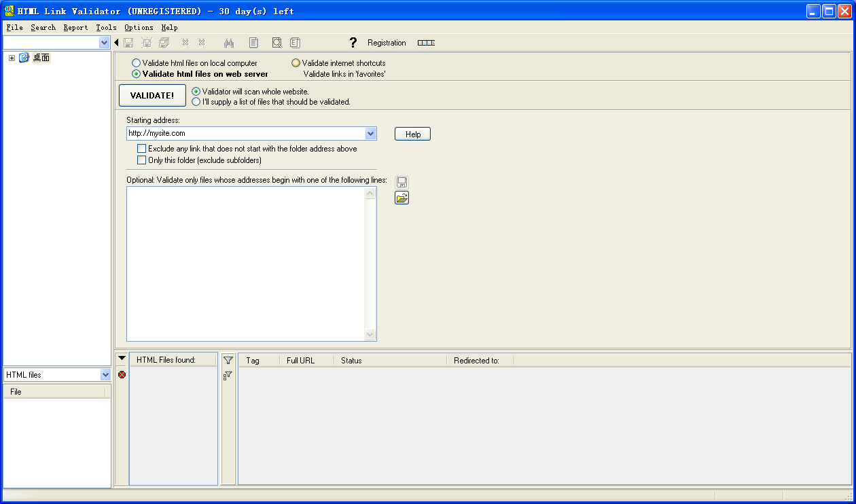Click the Starting address label

153,120
